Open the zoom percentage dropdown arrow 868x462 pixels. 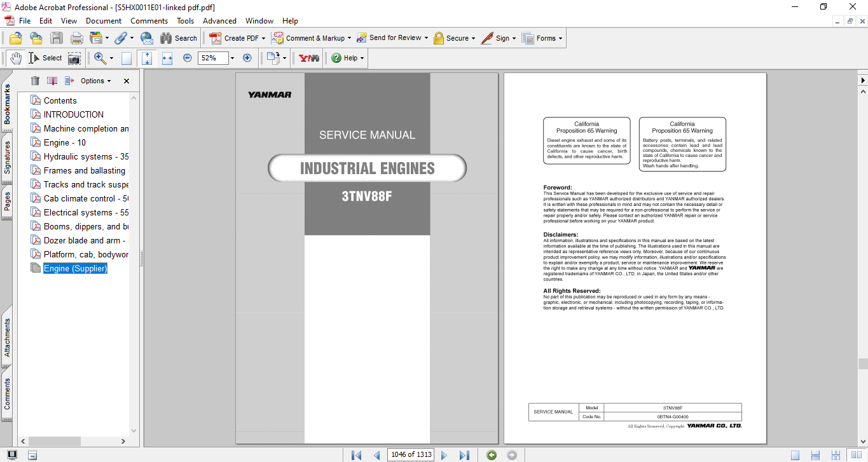pyautogui.click(x=232, y=58)
